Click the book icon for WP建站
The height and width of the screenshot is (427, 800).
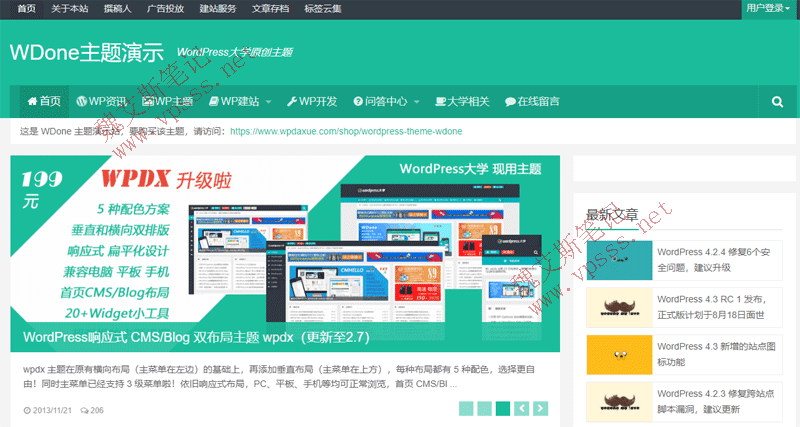(214, 101)
